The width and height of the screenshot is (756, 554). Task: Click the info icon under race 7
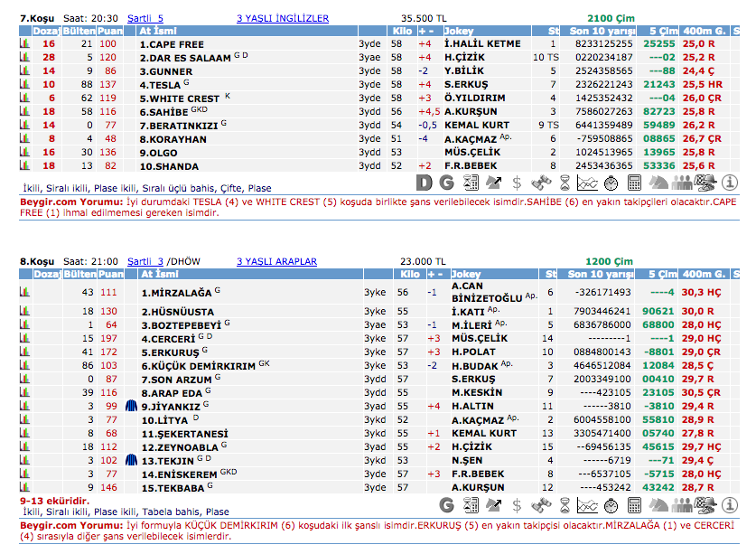[x=730, y=183]
